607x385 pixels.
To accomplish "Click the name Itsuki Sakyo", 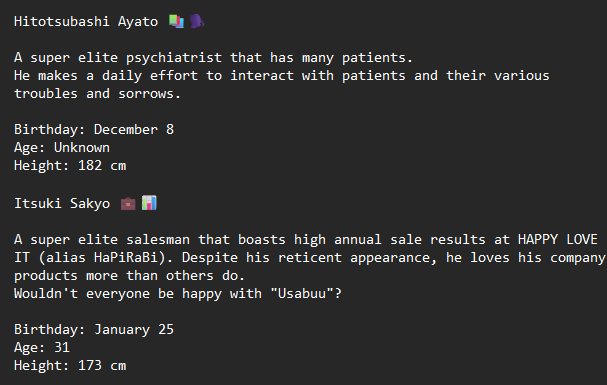I will (62, 204).
